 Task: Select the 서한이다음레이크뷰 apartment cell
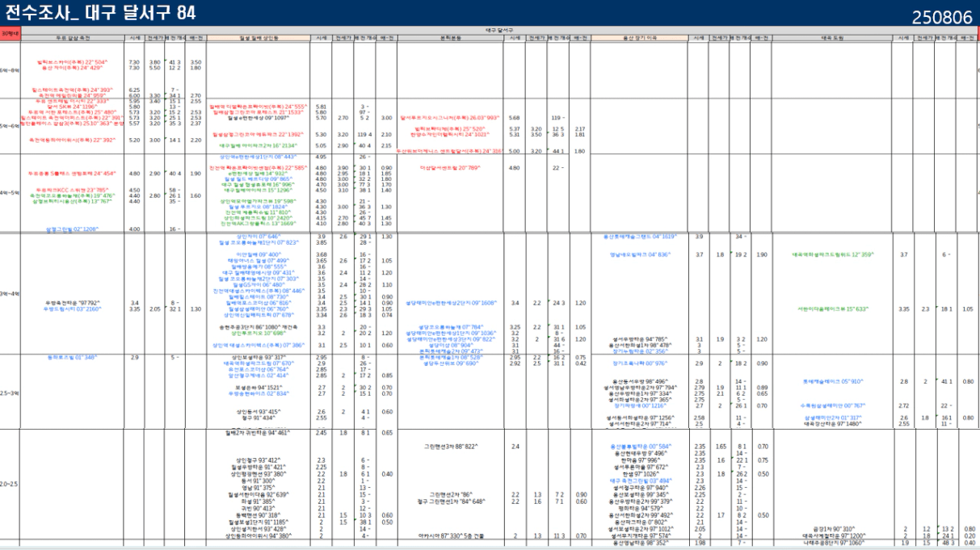tap(832, 309)
